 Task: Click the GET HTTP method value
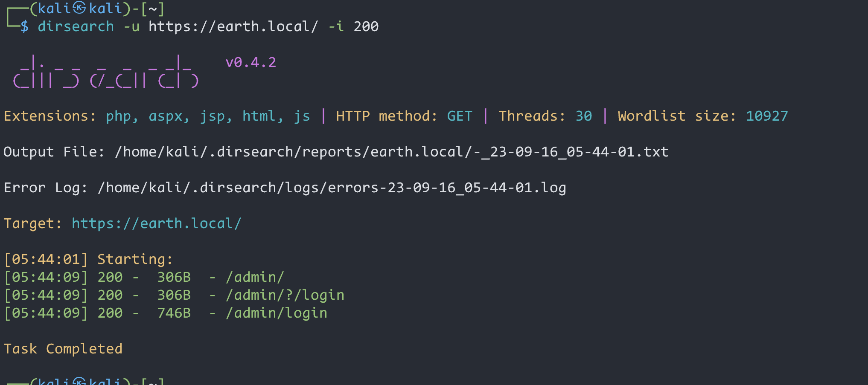[x=460, y=116]
